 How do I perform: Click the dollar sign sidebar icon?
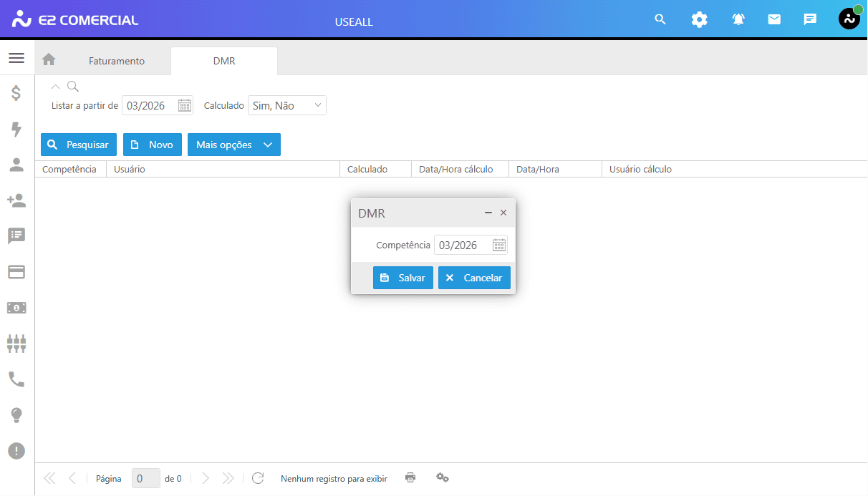tap(16, 93)
